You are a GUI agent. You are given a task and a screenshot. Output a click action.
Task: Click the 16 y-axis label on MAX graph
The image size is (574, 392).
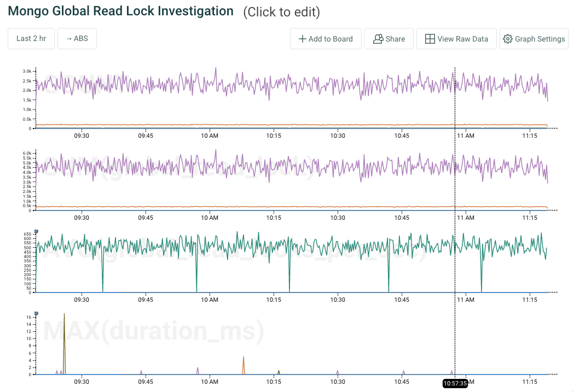(x=29, y=317)
